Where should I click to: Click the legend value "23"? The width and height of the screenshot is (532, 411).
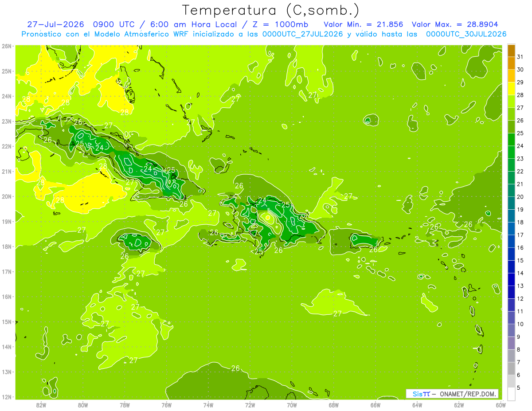520,159
